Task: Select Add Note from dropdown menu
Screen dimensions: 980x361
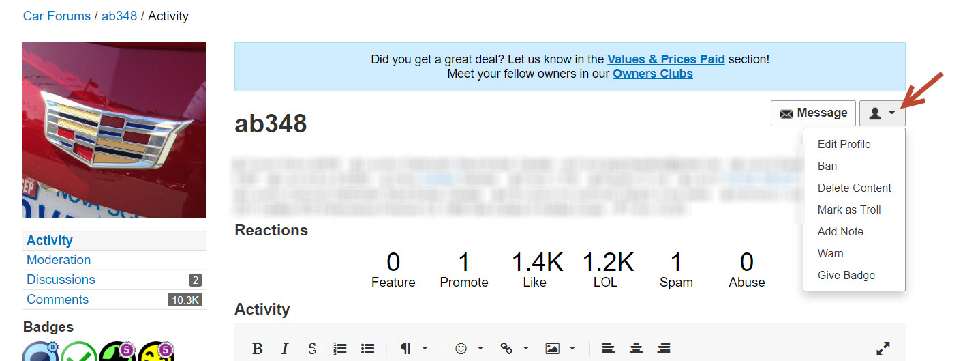Action: pyautogui.click(x=840, y=231)
